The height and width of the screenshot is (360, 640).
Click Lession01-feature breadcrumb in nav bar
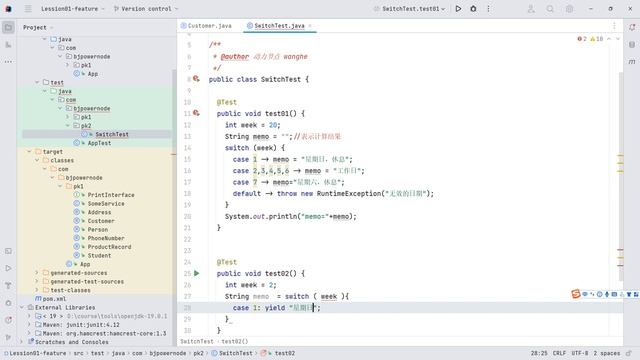coord(35,353)
